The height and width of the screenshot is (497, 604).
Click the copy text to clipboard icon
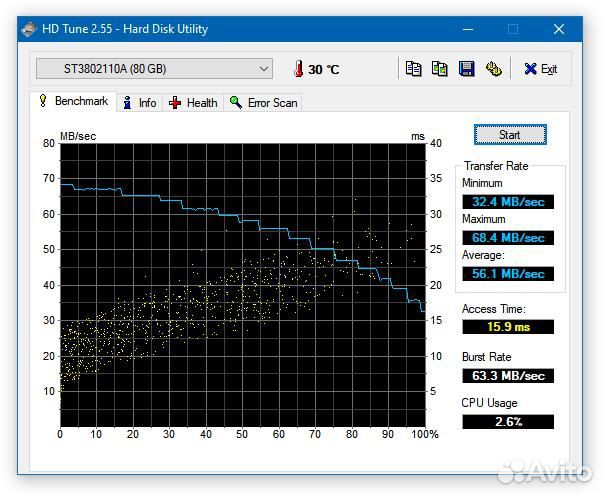pyautogui.click(x=413, y=69)
